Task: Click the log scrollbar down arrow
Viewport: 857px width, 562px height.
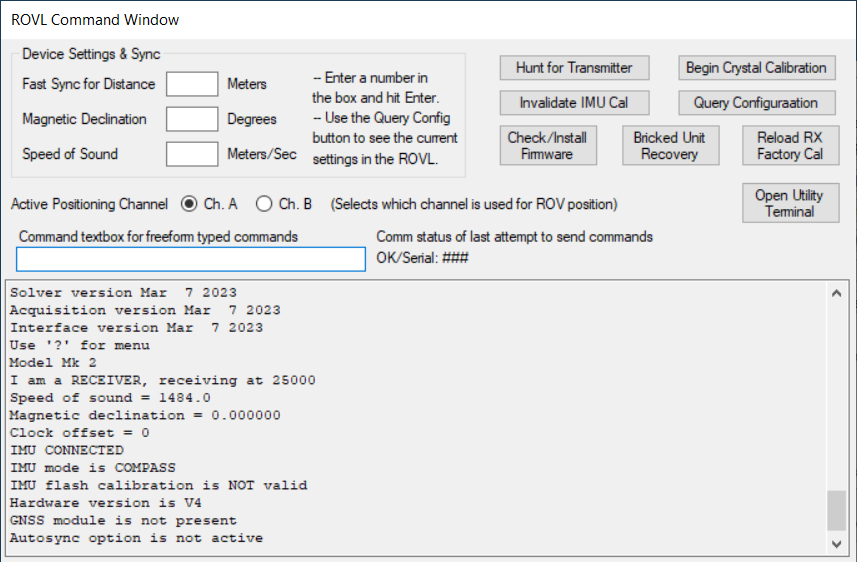Action: tap(837, 543)
